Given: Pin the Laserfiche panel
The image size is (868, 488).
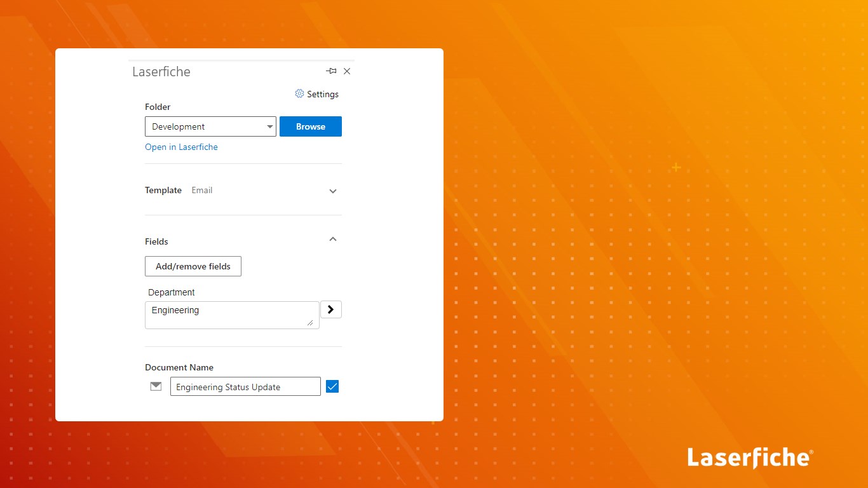Looking at the screenshot, I should point(331,71).
